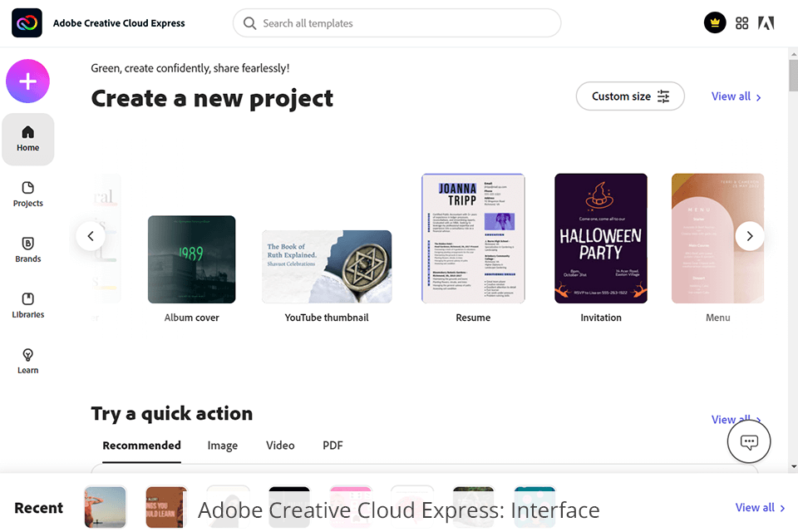This screenshot has height=532, width=798.
Task: Open the Learn lightbulb icon
Action: 28,362
